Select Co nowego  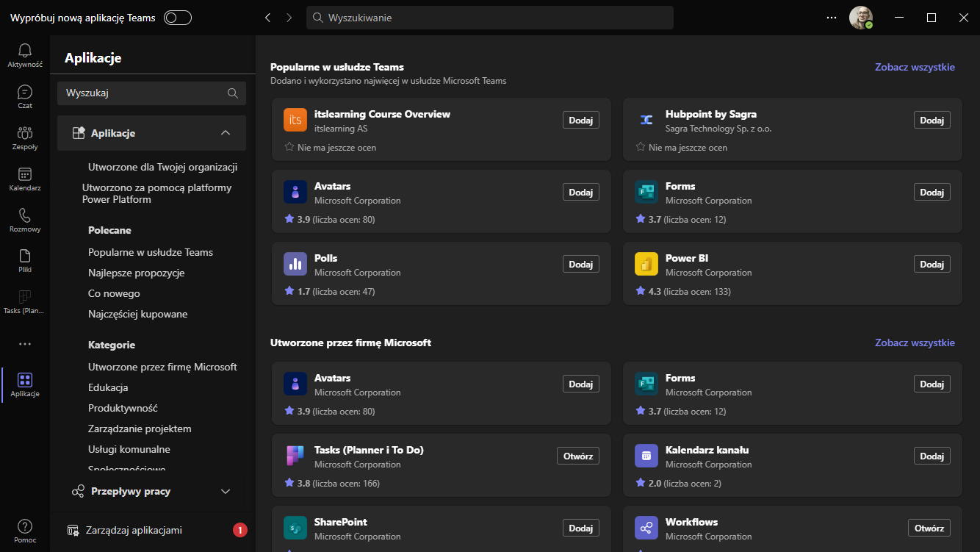(x=114, y=293)
